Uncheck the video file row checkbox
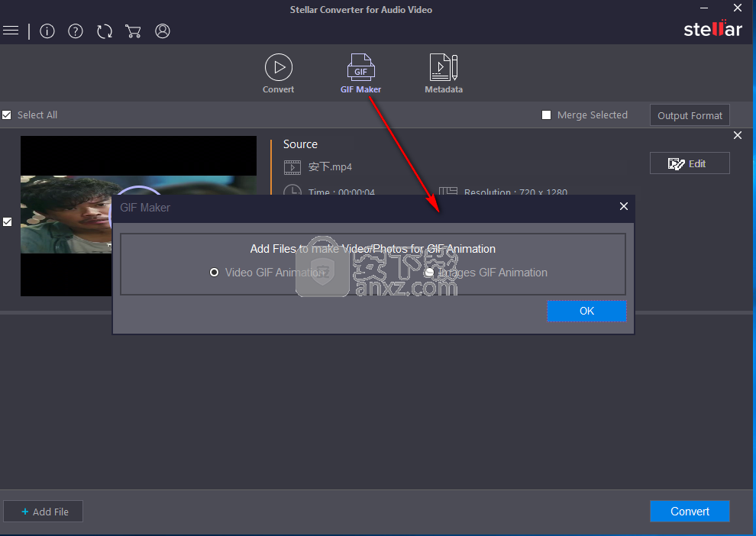 click(x=7, y=221)
